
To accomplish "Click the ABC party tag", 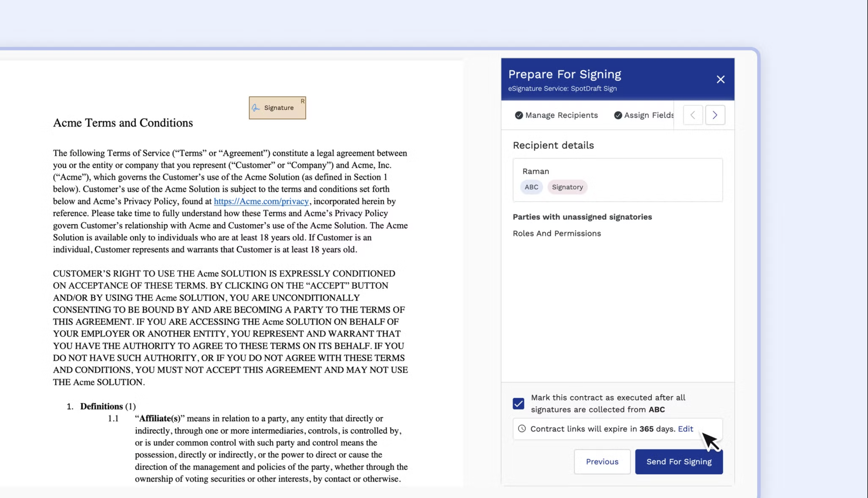I will coord(531,187).
